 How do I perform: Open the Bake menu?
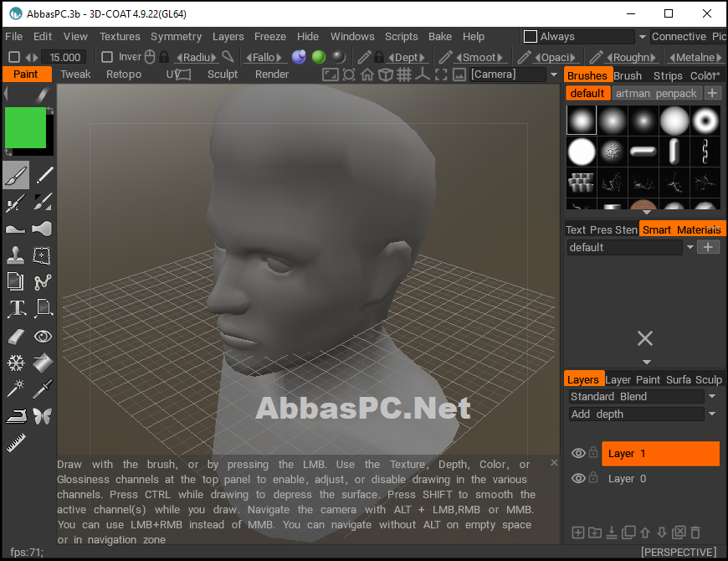tap(439, 36)
